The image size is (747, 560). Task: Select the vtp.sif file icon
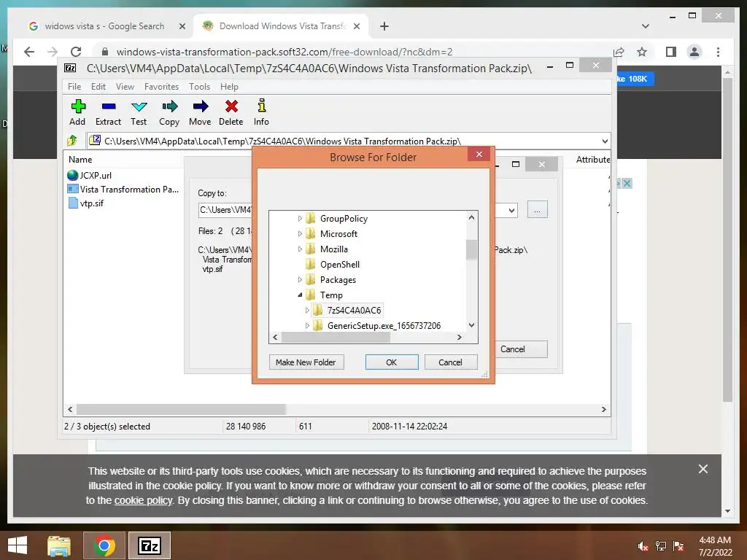(73, 203)
